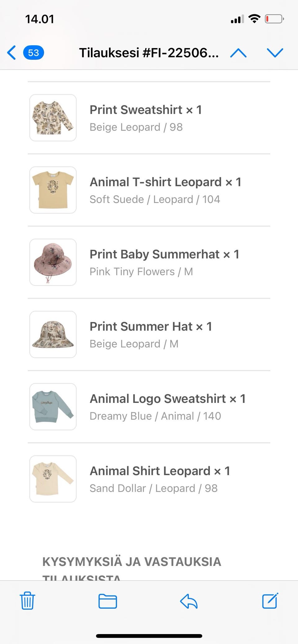298x644 pixels.
Task: Open the Animal T-shirt Leopard thumbnail
Action: tap(53, 190)
